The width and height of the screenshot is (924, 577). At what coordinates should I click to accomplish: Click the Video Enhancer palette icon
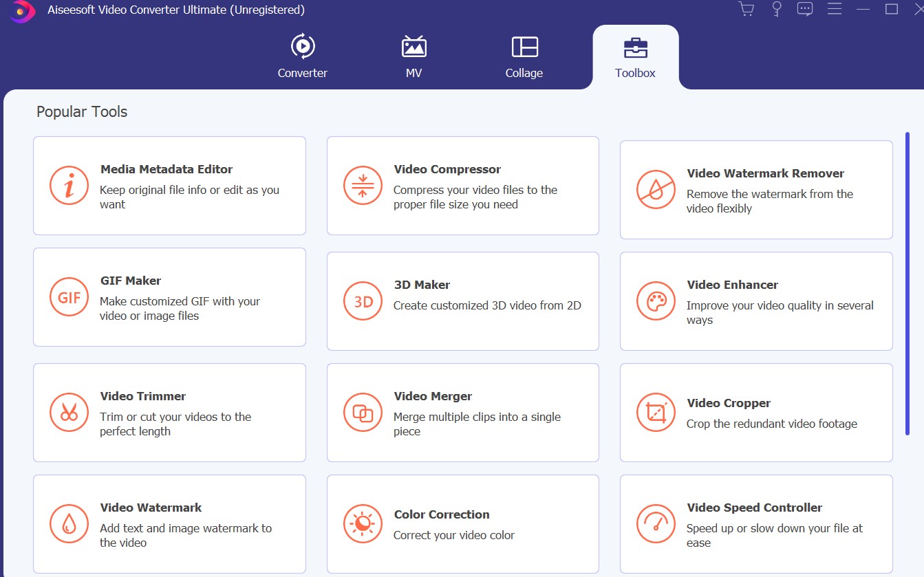(656, 301)
